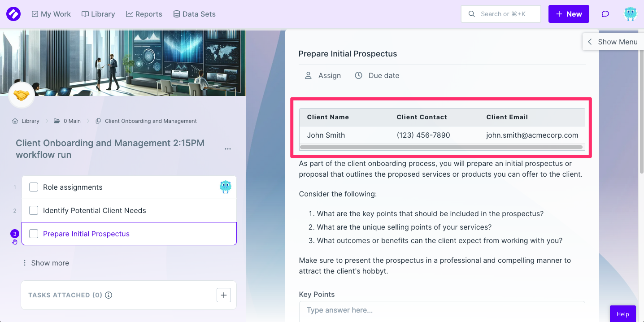Check the Identify Potential Client Needs checkbox
Viewport: 644px width, 322px height.
coord(34,210)
